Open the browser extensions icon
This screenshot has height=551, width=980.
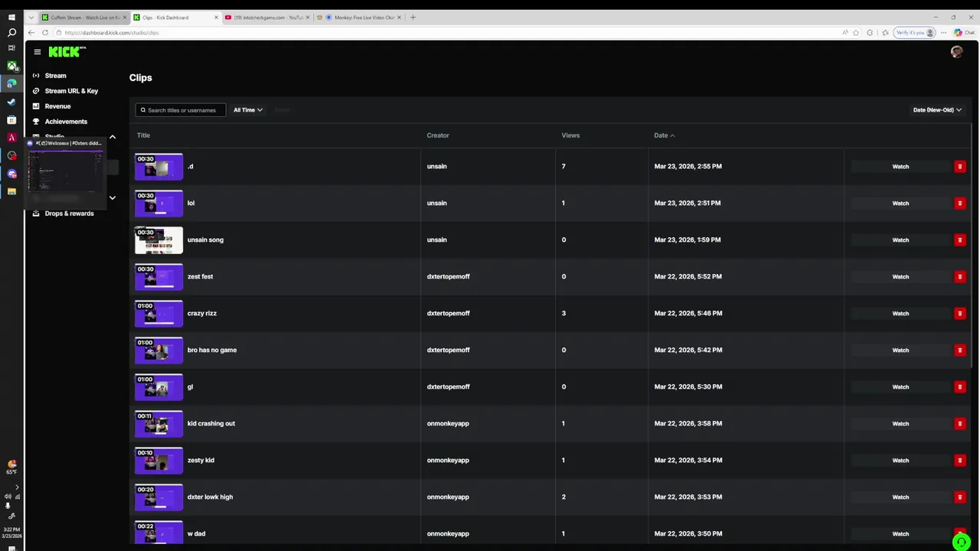[870, 33]
